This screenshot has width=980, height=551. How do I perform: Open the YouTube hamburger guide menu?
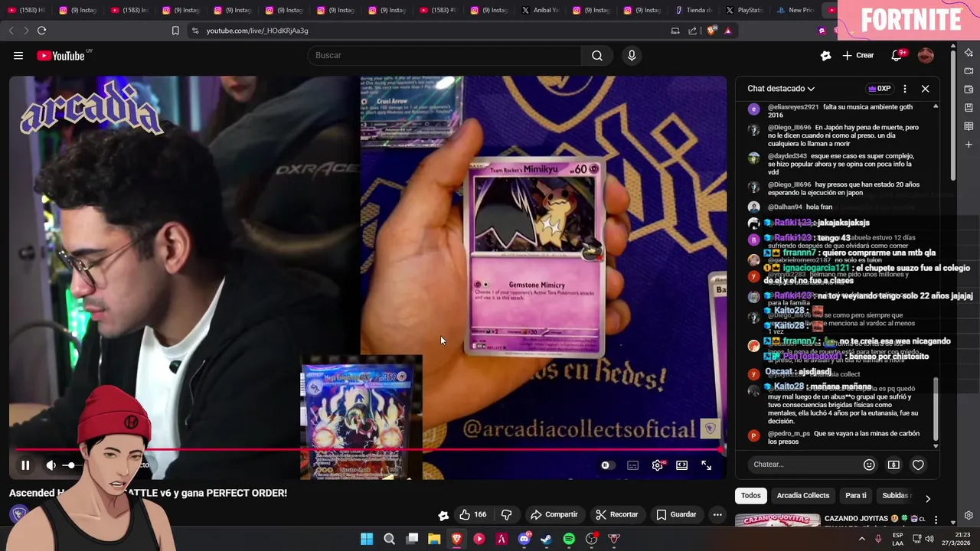point(18,55)
